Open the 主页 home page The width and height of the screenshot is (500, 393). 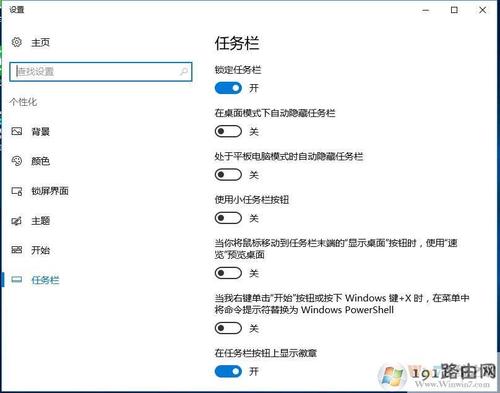40,42
